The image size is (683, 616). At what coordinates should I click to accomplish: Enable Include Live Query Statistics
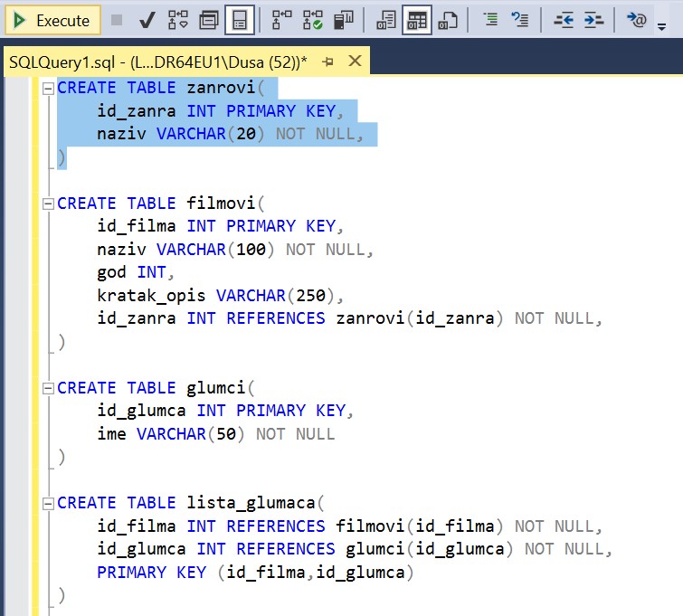(313, 20)
